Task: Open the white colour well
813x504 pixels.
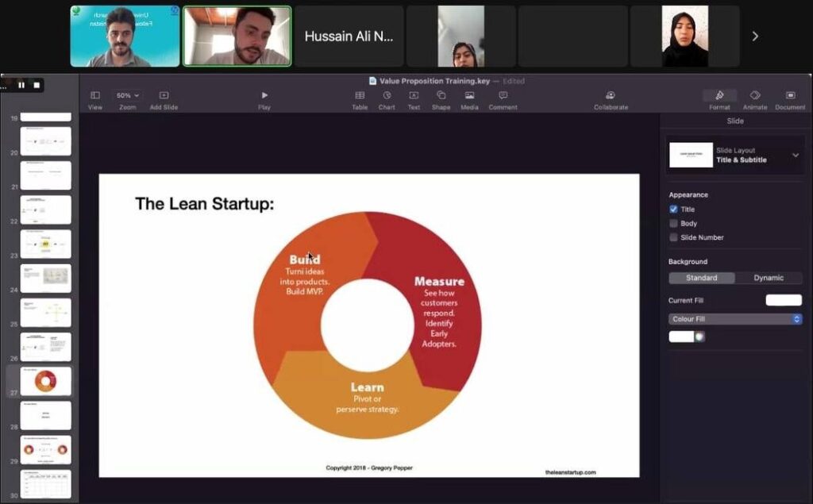Action: (681, 337)
